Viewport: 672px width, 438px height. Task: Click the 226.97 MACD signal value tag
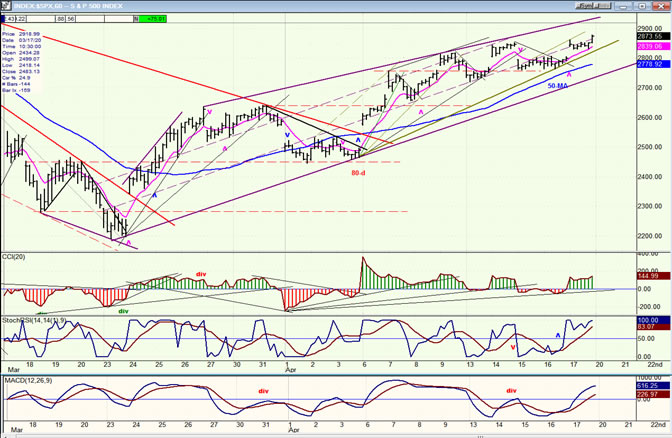[x=652, y=394]
